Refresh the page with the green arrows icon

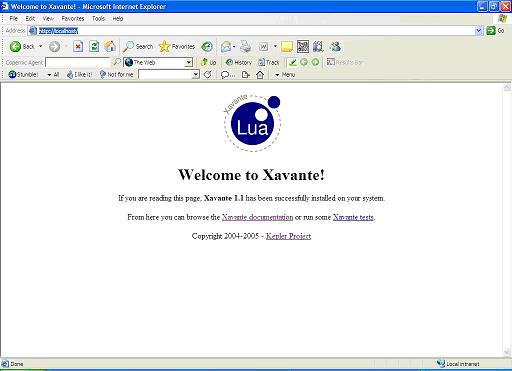pyautogui.click(x=94, y=46)
